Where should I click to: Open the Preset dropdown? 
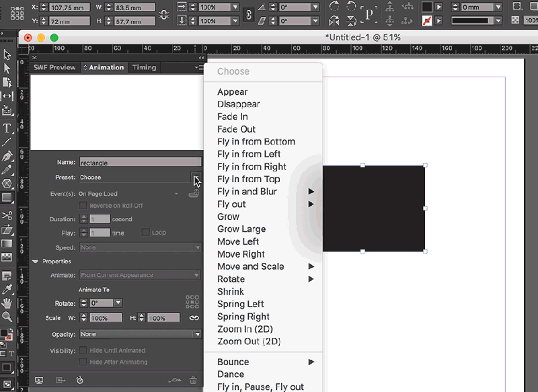(196, 178)
